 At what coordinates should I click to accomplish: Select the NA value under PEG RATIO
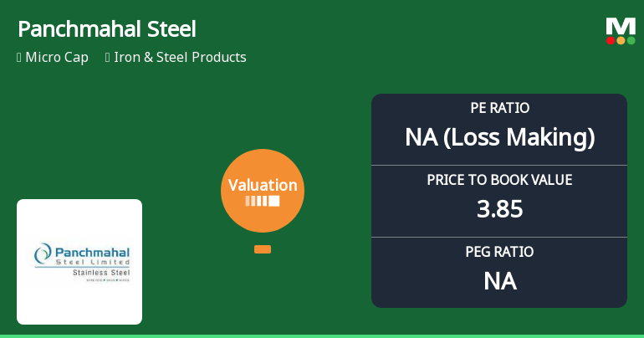(499, 281)
